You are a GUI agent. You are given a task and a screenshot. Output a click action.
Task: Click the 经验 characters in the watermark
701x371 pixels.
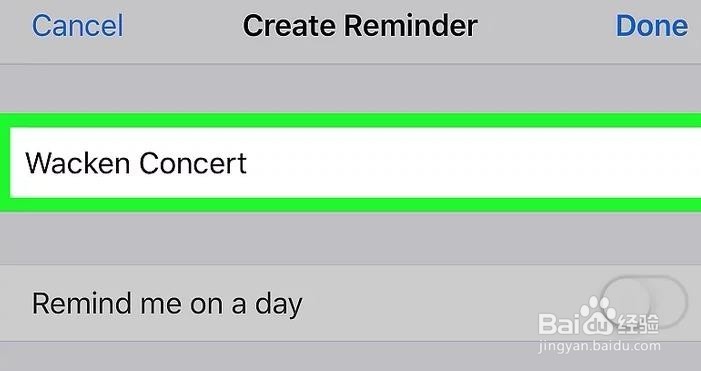[638, 324]
